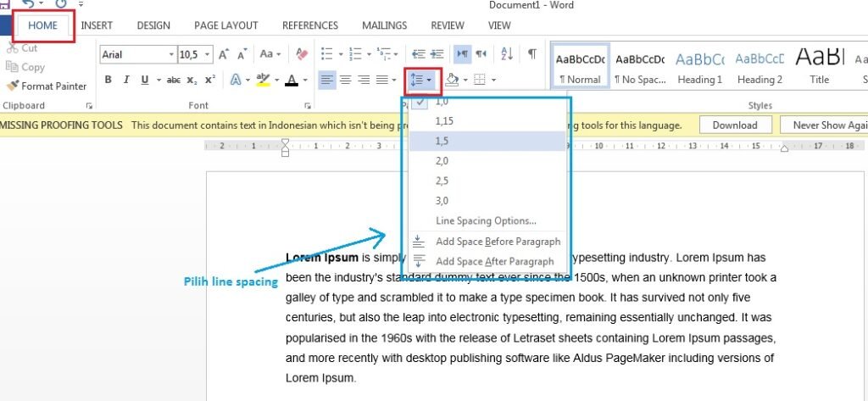
Task: Click the Download proofing tools button
Action: (734, 125)
